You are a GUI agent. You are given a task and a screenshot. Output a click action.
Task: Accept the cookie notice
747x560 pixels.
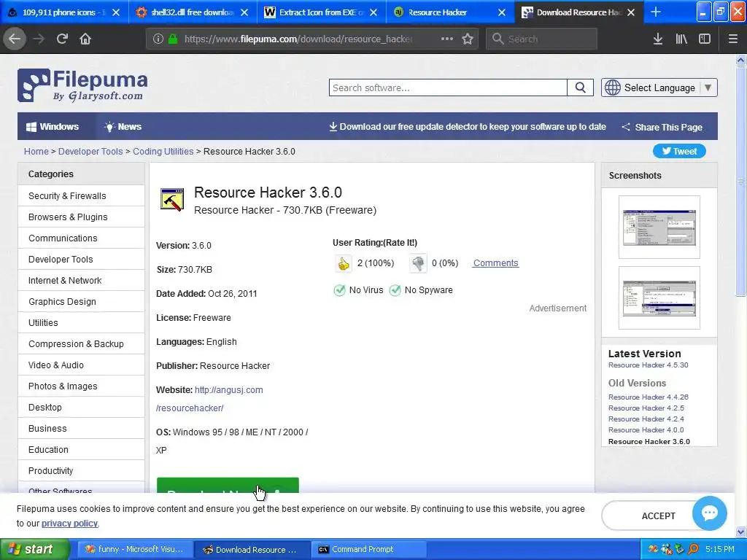(658, 516)
